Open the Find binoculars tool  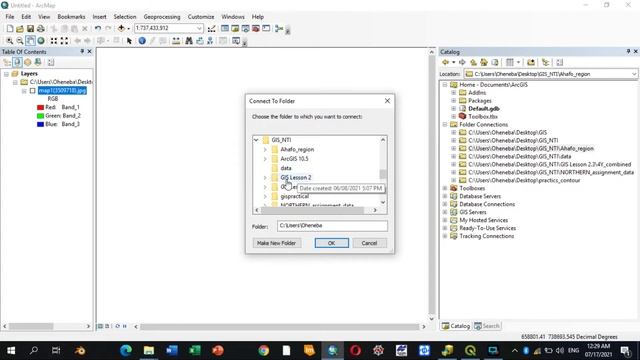pos(189,41)
